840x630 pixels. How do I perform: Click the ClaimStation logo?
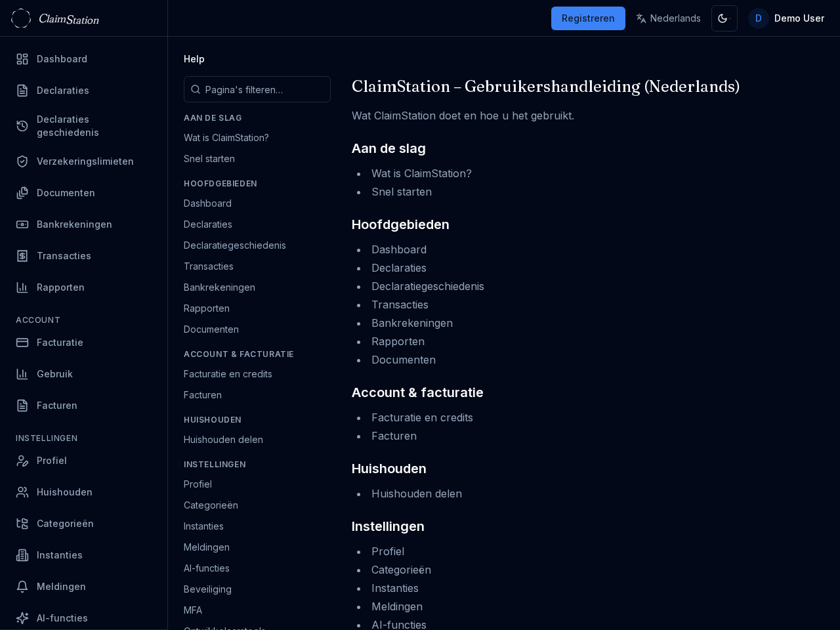click(55, 18)
